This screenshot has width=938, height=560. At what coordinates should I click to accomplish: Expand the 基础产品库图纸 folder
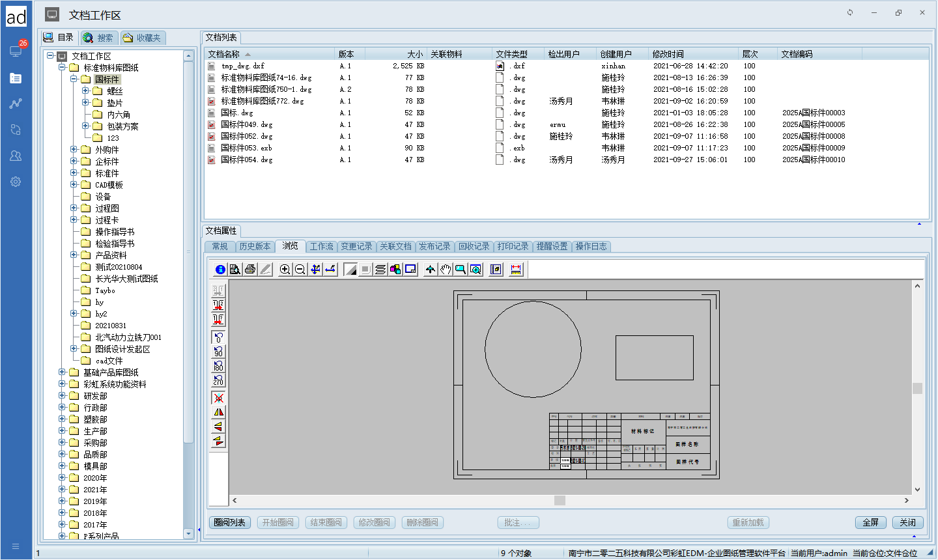point(62,372)
